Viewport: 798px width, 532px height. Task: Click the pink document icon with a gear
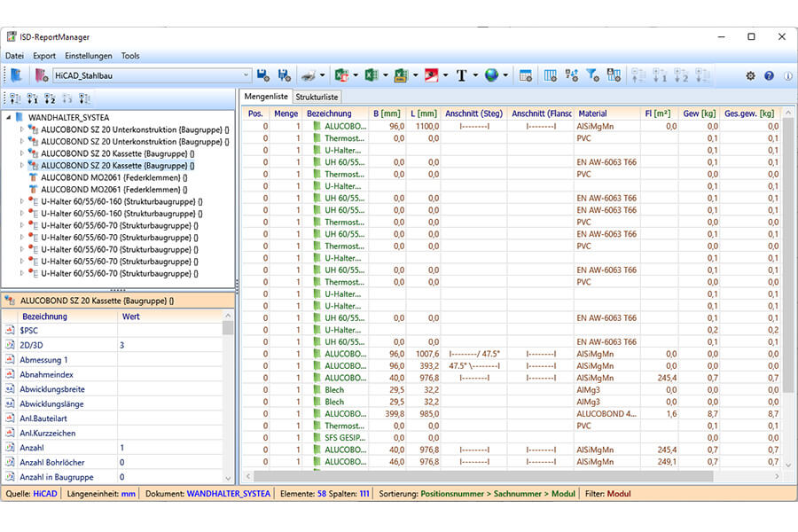click(x=41, y=75)
